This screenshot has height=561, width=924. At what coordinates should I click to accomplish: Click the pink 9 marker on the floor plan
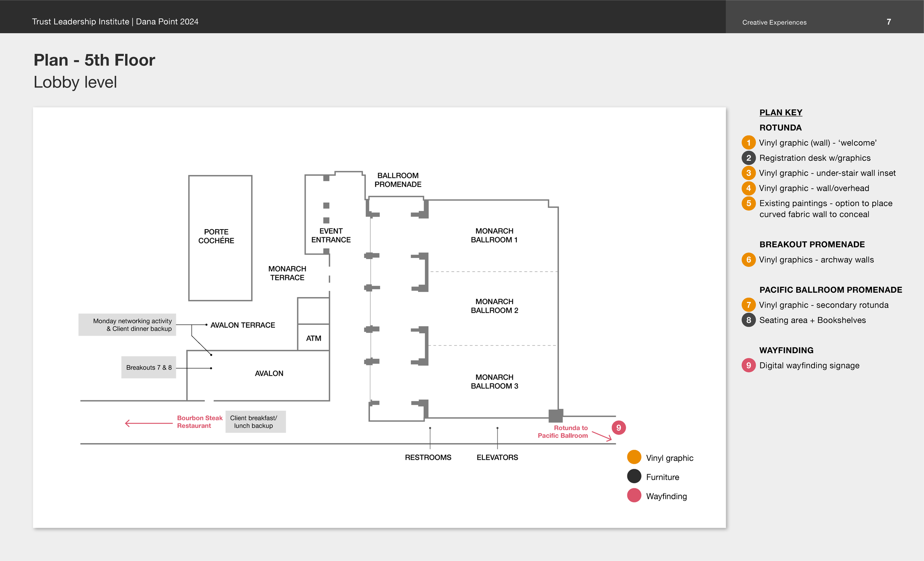(x=618, y=428)
